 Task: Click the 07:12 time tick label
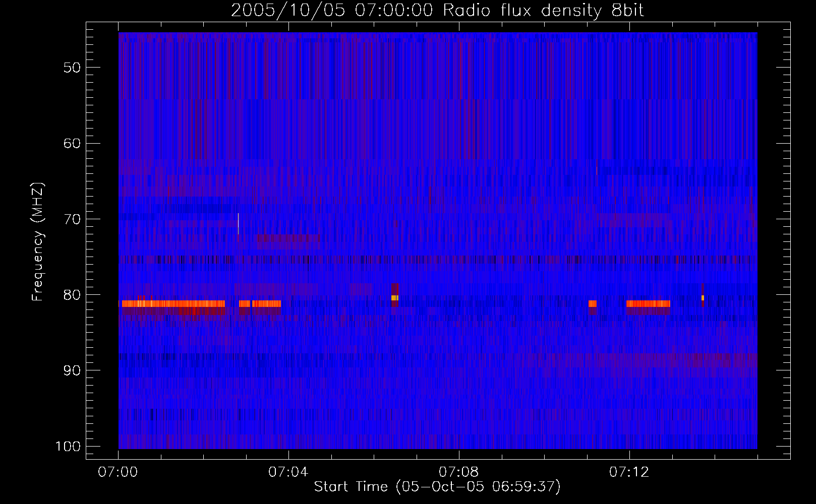pyautogui.click(x=629, y=472)
